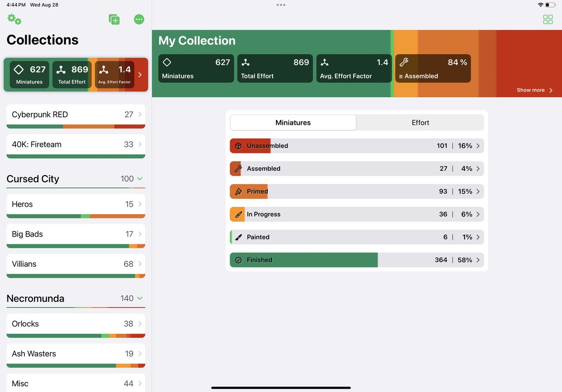Tap the Wi-Fi status icon
Viewport: 562px width, 392px height.
tap(540, 5)
